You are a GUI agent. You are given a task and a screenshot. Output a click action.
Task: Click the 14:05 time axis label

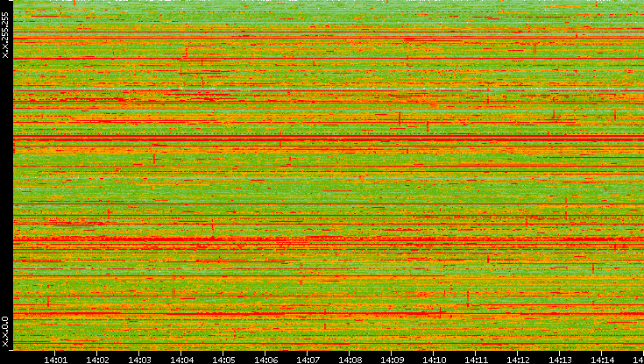223,360
